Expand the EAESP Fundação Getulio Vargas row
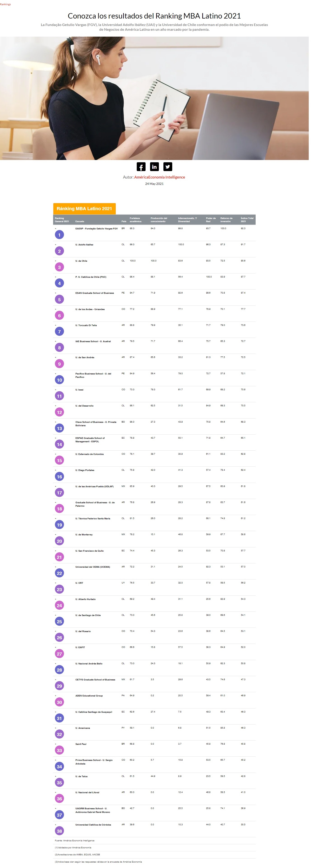 [x=56, y=228]
